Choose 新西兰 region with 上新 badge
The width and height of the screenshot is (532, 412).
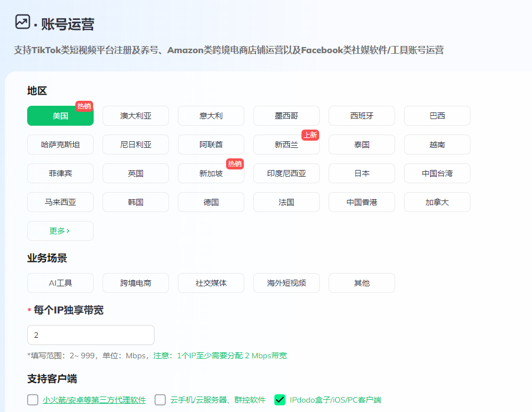287,145
